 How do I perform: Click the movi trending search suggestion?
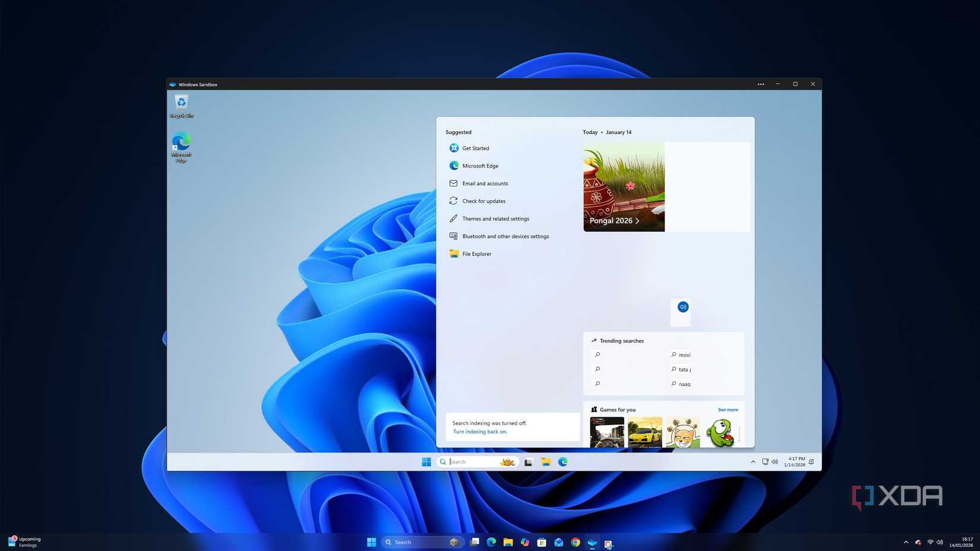(684, 354)
